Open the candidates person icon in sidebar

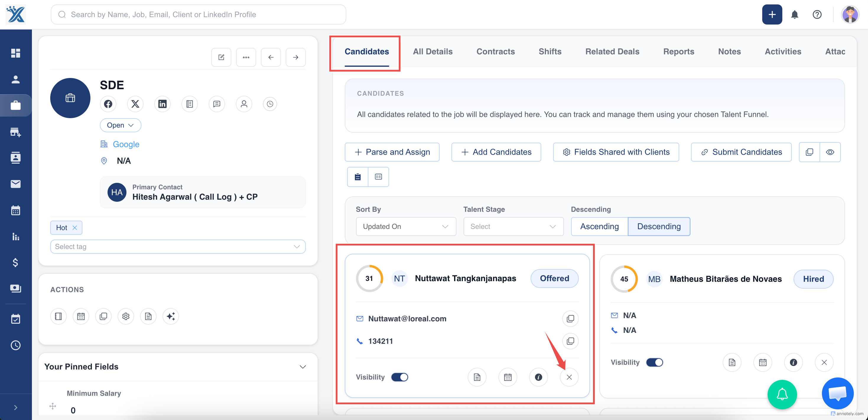tap(15, 79)
